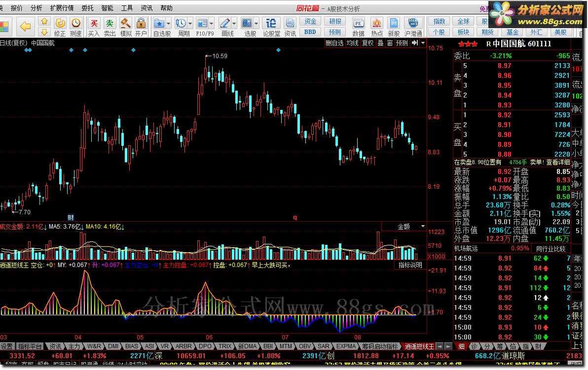Click the 研报 research report button
Viewport: 588px width, 370px height.
click(335, 21)
